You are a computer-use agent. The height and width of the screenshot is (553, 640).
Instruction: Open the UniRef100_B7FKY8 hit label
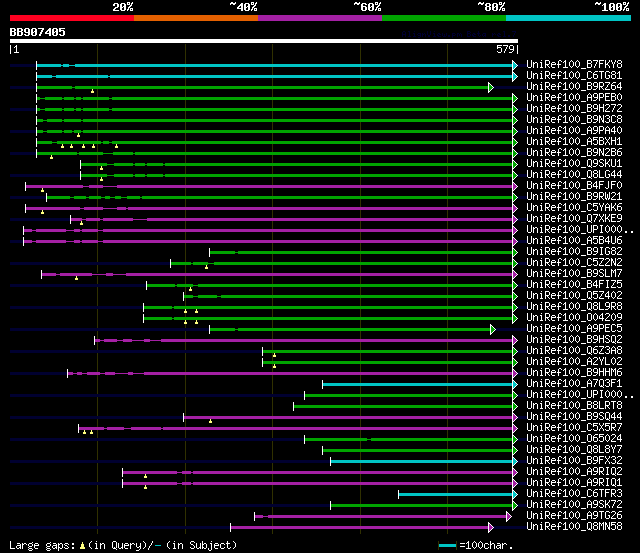pyautogui.click(x=574, y=64)
